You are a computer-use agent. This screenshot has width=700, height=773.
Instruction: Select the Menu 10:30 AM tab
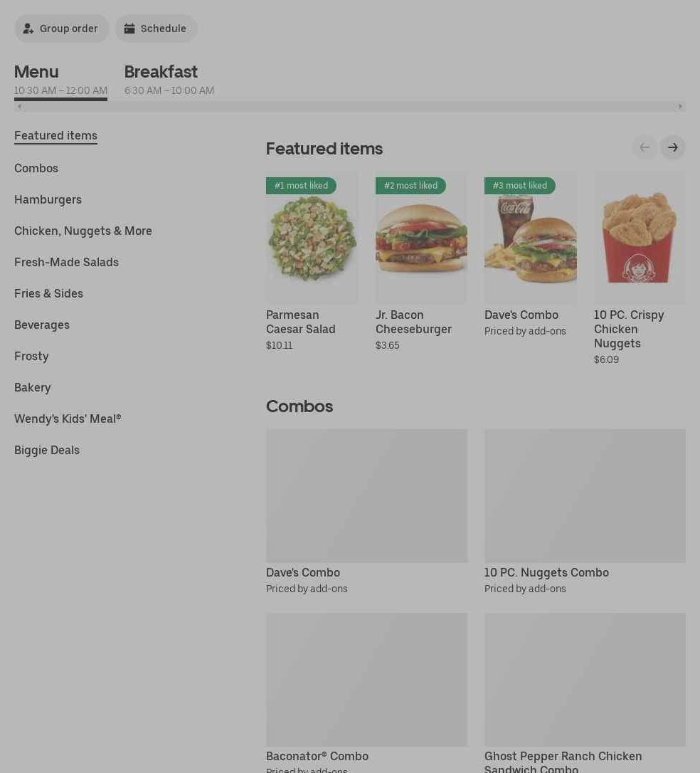click(60, 80)
